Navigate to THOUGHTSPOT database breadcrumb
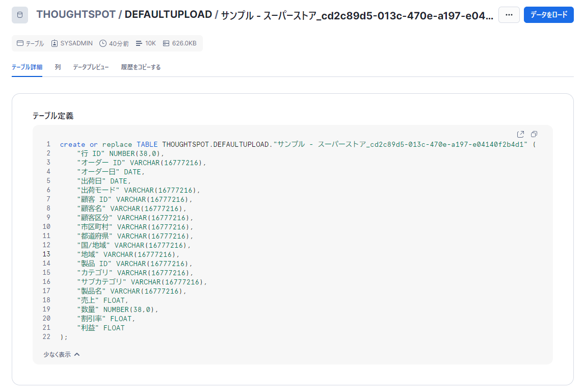This screenshot has height=392, width=583. 76,15
